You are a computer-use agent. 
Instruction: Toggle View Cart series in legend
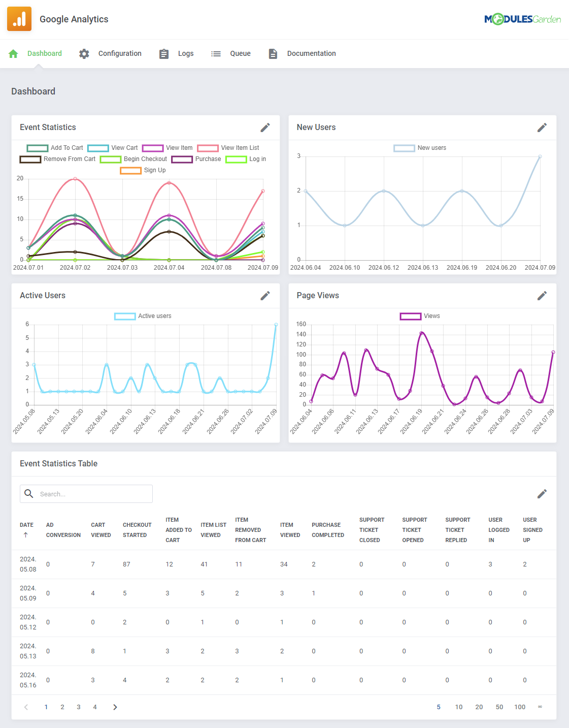pyautogui.click(x=112, y=148)
